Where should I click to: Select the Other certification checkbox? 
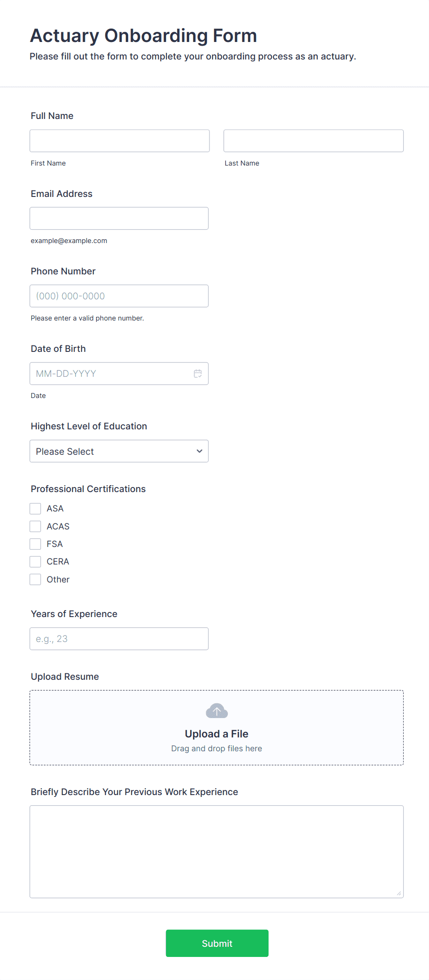tap(36, 579)
